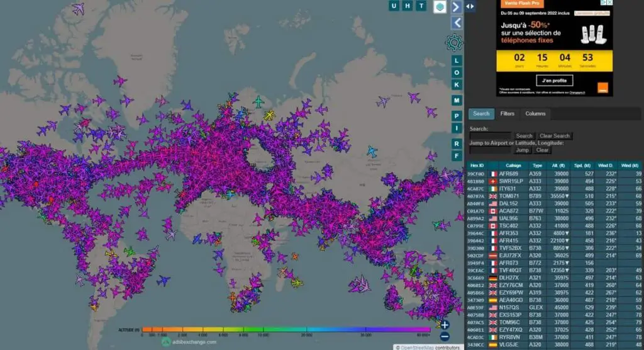644x350 pixels.
Task: Click the left chevron sidebar button
Action: pyautogui.click(x=457, y=23)
